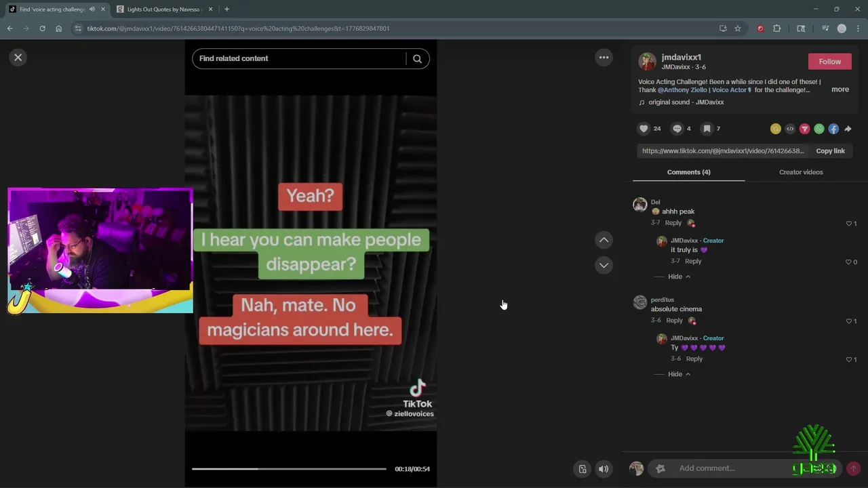This screenshot has width=868, height=488.
Task: Open browser extensions puzzle icon
Action: (x=776, y=28)
